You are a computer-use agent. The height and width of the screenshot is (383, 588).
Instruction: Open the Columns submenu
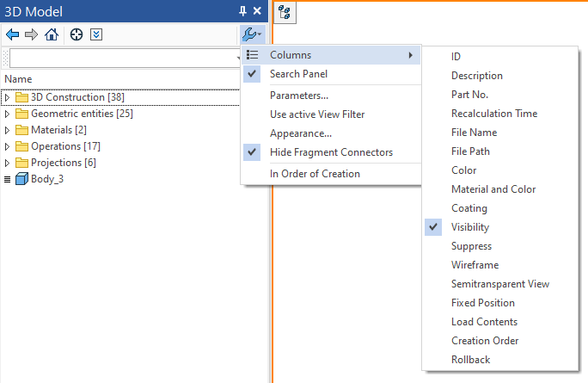(331, 55)
